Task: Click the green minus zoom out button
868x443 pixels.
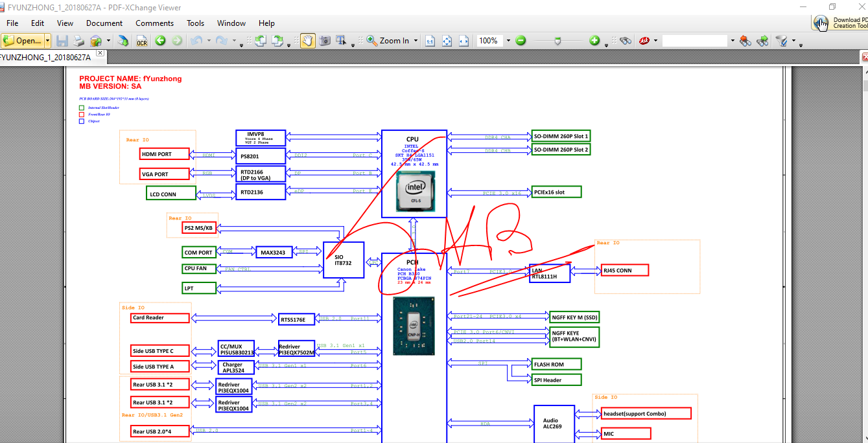Action: 521,41
